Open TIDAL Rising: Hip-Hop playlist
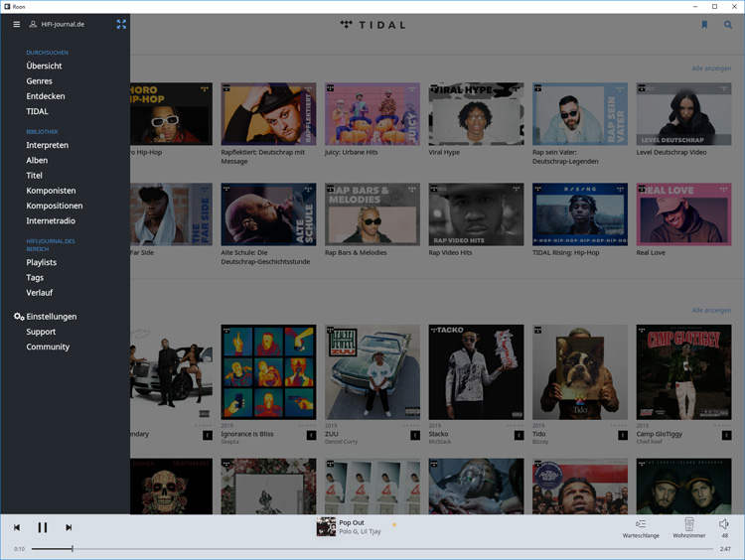 [x=580, y=214]
